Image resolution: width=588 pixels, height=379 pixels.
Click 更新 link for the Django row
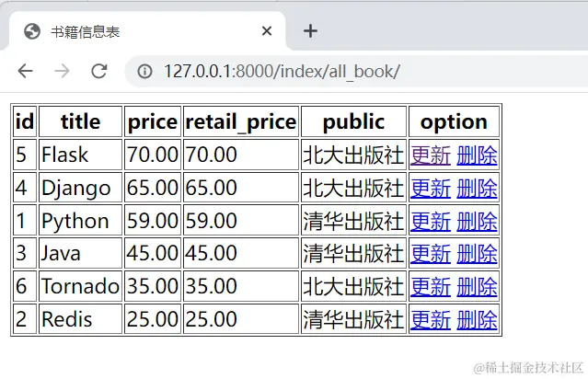click(x=431, y=189)
